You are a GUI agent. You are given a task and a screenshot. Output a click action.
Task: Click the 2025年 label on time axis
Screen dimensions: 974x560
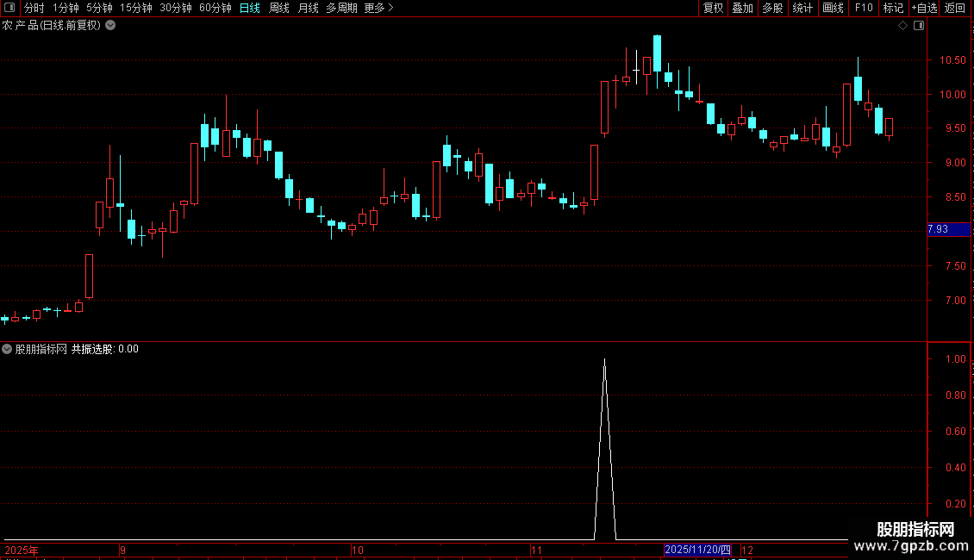click(22, 550)
